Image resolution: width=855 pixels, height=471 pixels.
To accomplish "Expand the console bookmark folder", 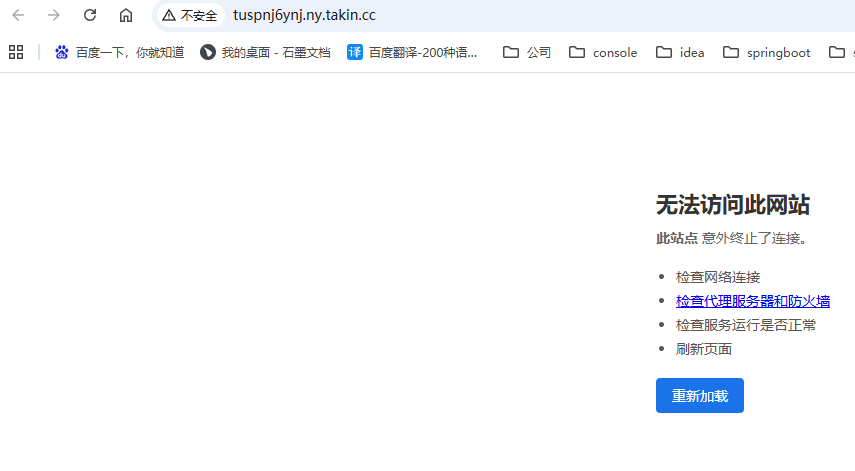I will [603, 52].
